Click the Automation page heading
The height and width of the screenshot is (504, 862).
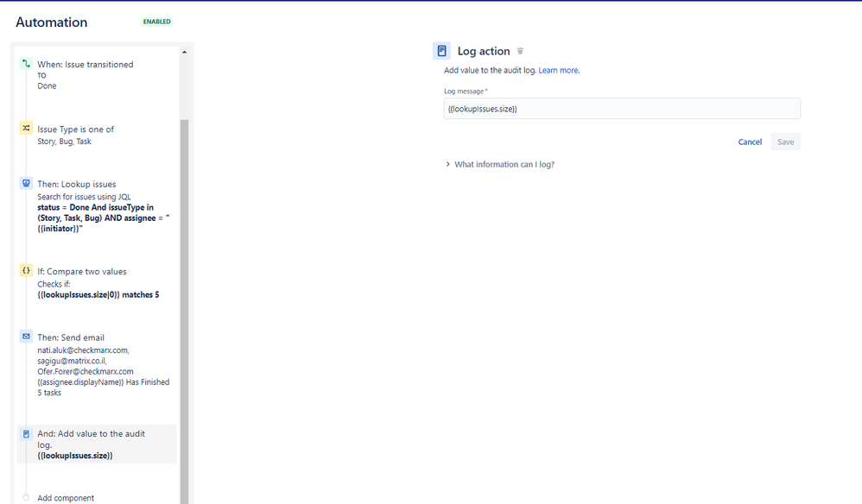52,22
